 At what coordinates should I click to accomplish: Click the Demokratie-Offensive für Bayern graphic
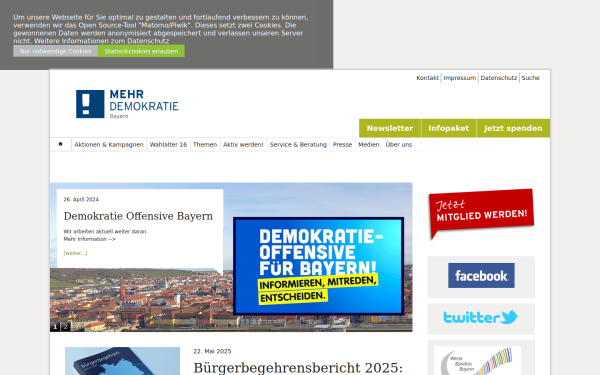coord(318,266)
